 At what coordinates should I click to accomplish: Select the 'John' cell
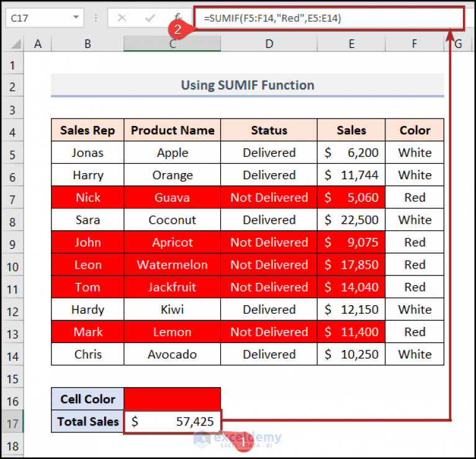pos(88,243)
